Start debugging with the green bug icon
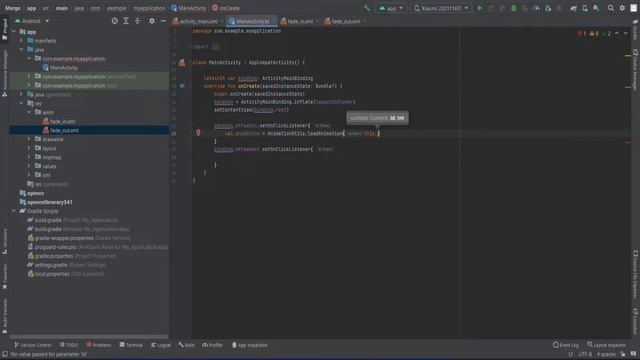This screenshot has width=640, height=360. 514,8
